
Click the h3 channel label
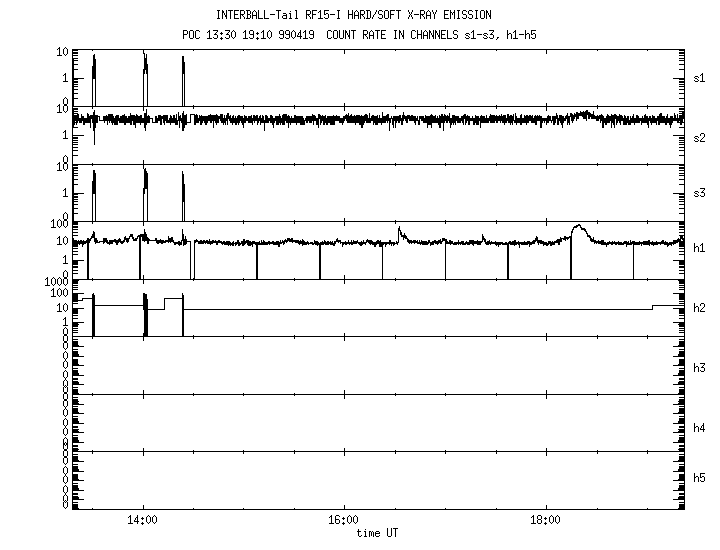[700, 368]
